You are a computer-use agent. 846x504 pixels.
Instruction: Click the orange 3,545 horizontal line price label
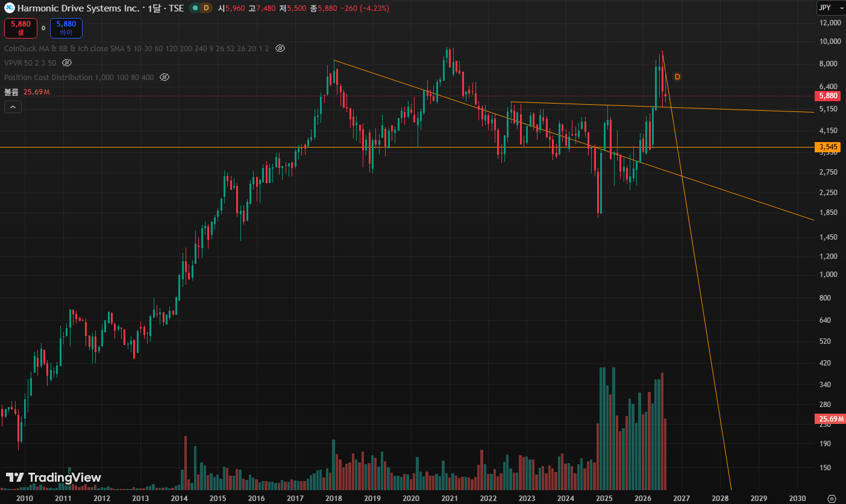pos(827,147)
